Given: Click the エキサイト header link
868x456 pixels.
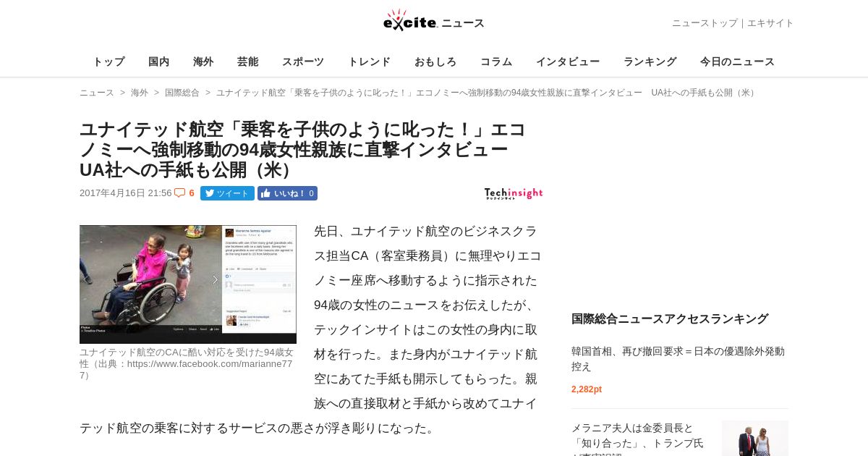Looking at the screenshot, I should coord(770,23).
